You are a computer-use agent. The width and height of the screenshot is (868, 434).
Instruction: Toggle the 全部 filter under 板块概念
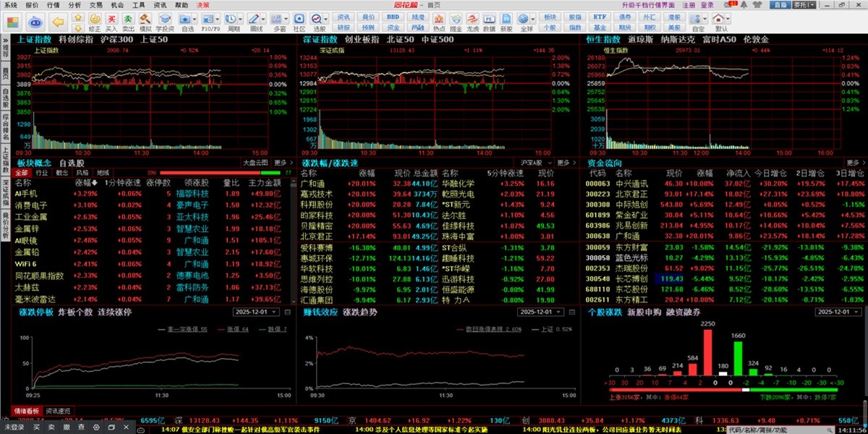pyautogui.click(x=21, y=173)
